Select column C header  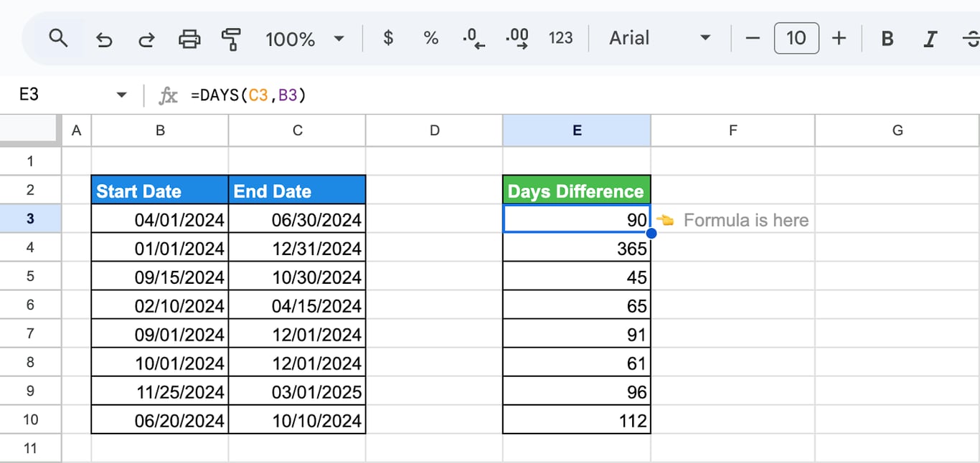(x=297, y=130)
